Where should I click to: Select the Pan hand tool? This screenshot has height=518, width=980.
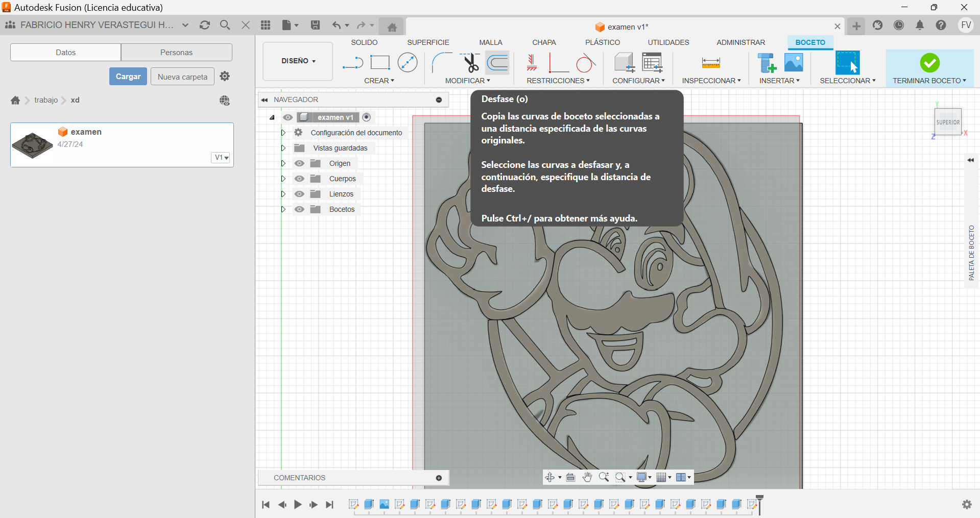[587, 477]
